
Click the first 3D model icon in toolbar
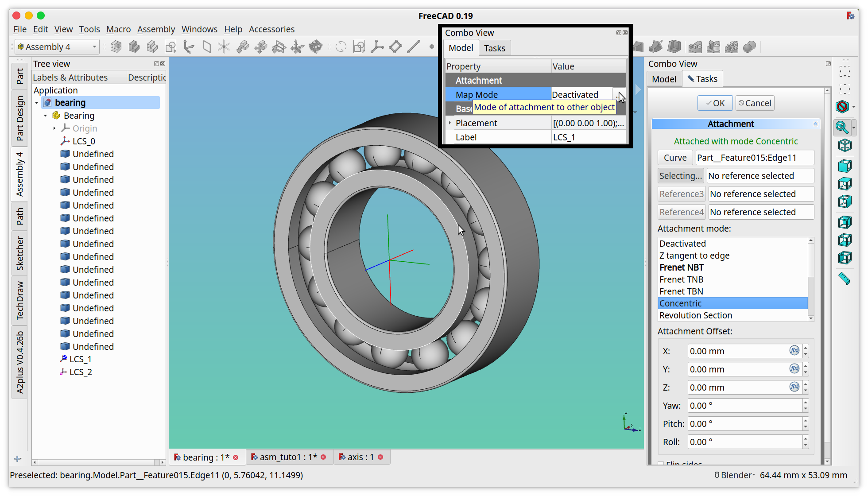pos(116,46)
